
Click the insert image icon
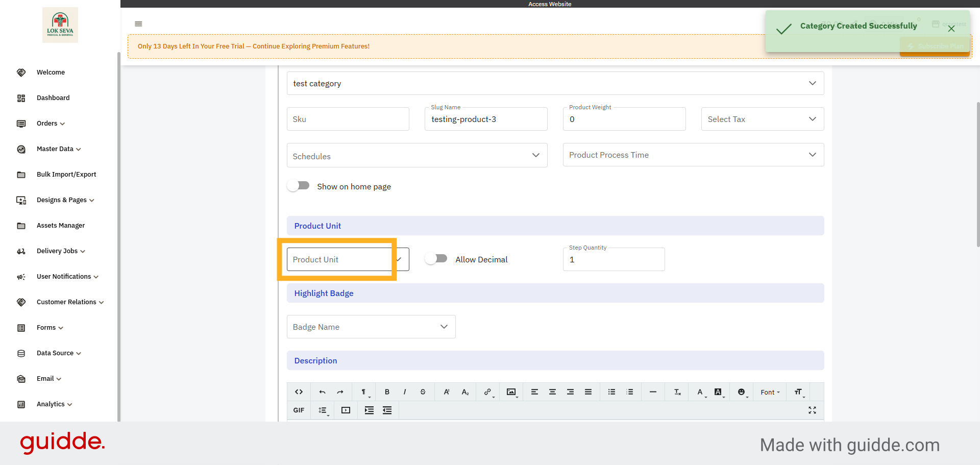click(510, 392)
